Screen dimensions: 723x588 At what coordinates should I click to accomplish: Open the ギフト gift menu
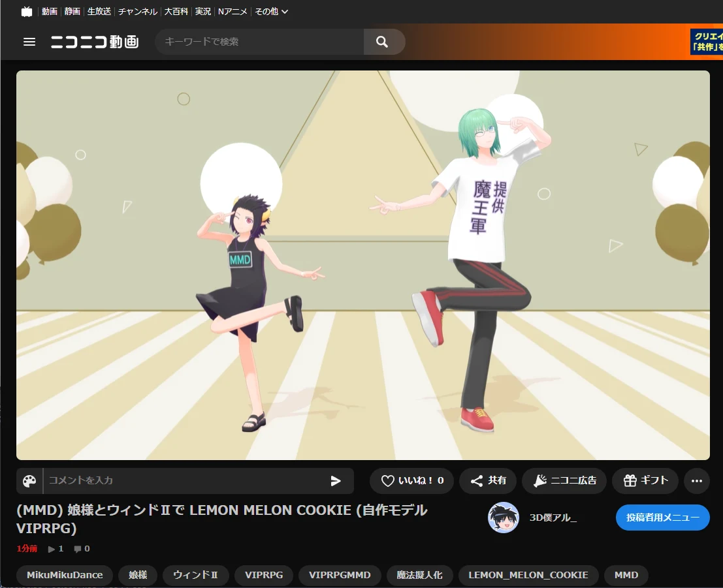tap(645, 481)
